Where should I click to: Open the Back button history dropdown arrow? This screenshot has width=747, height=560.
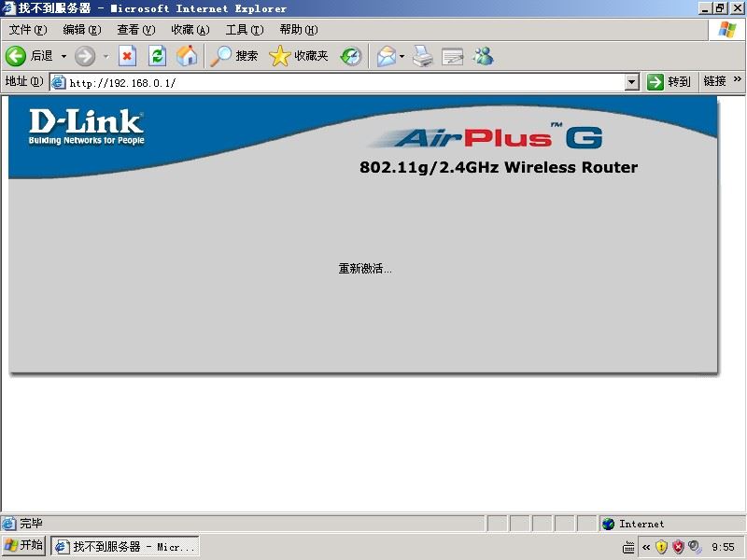pyautogui.click(x=63, y=56)
